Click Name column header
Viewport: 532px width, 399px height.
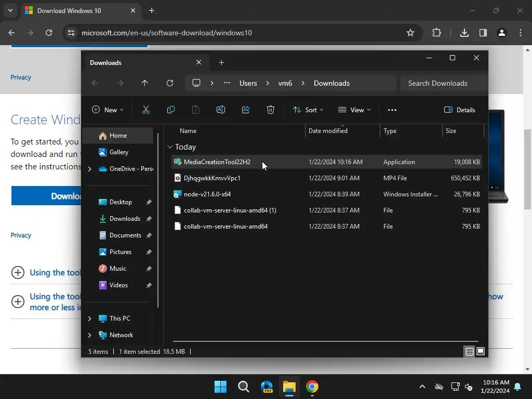click(x=237, y=131)
